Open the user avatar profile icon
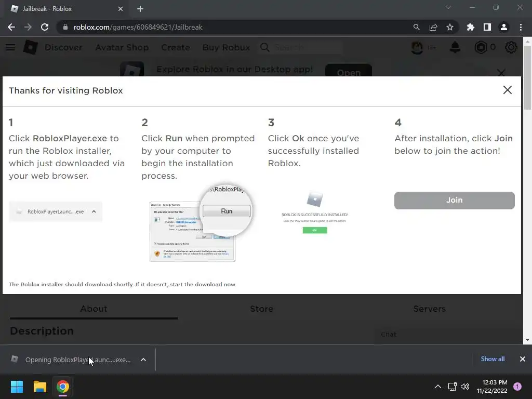The width and height of the screenshot is (532, 399). 417,47
